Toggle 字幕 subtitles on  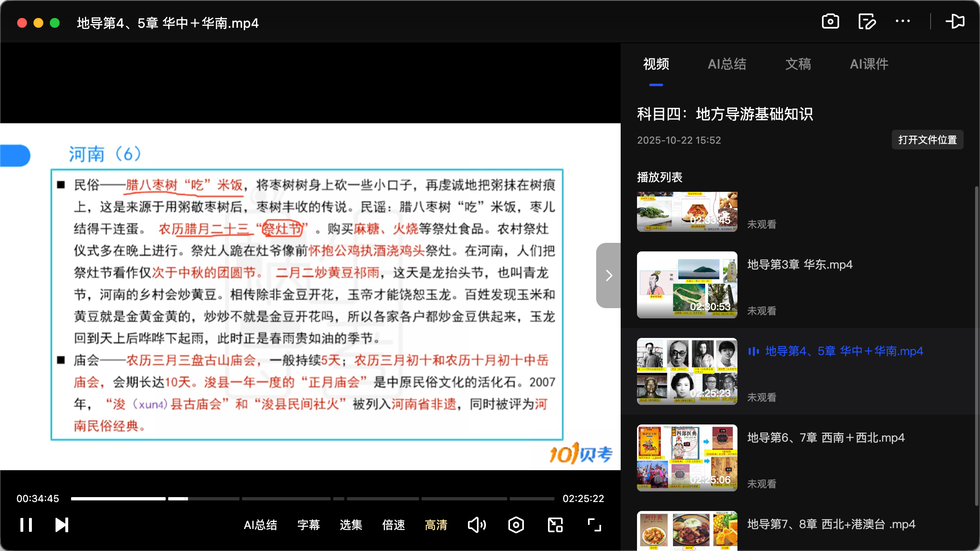click(309, 526)
